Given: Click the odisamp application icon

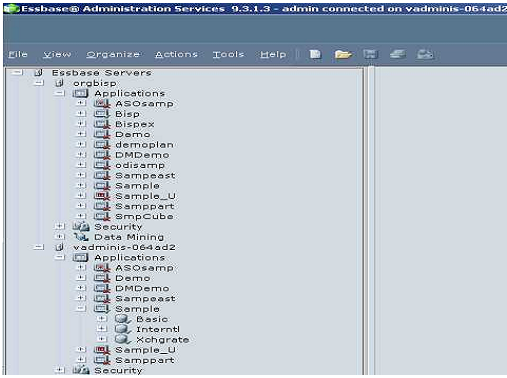Looking at the screenshot, I should tap(102, 165).
